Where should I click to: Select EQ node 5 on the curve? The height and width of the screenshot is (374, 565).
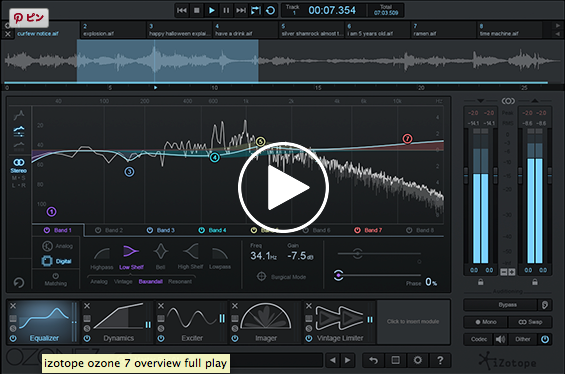(261, 142)
